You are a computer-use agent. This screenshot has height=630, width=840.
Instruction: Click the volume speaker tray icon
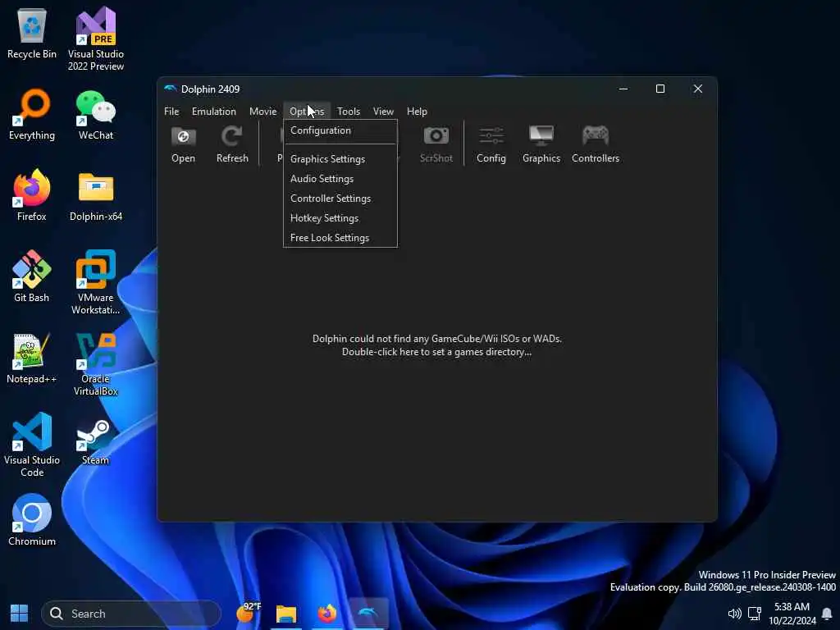(x=734, y=613)
